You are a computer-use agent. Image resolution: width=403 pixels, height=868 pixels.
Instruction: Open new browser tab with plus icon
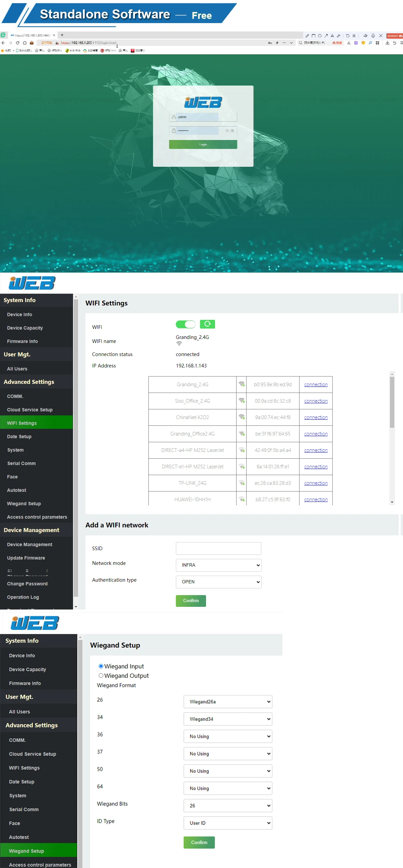(x=62, y=35)
